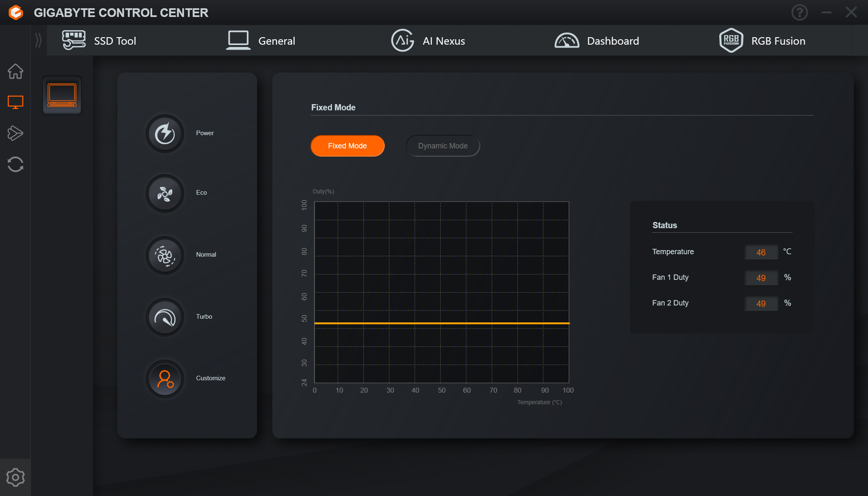Switch to Dashboard tab label

coord(613,41)
